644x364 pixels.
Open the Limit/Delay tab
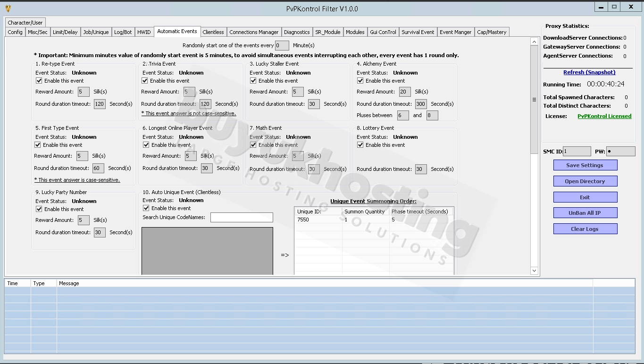click(65, 32)
